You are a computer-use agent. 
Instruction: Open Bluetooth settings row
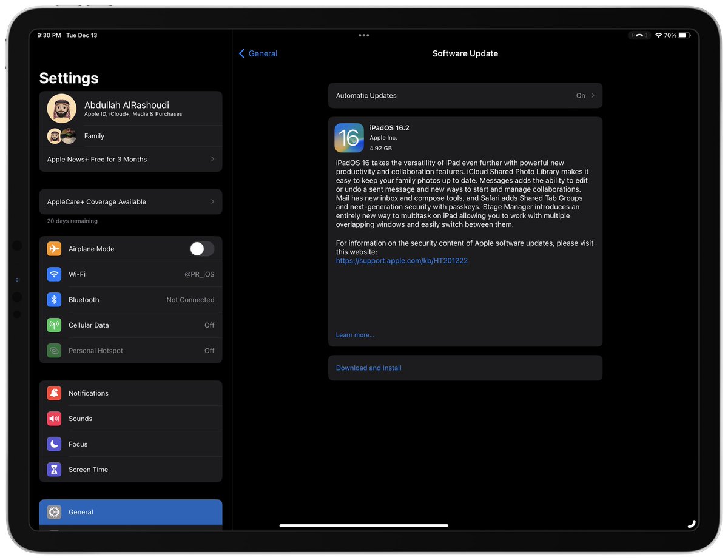click(x=130, y=300)
